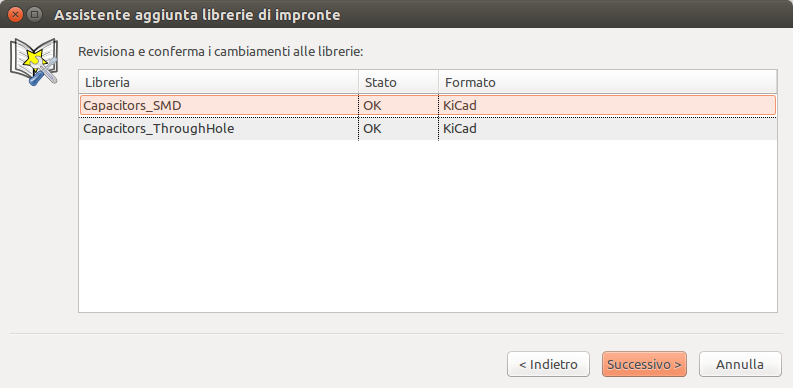Viewport: 793px width, 388px height.
Task: Cancel the wizard with Annulla
Action: click(x=740, y=364)
